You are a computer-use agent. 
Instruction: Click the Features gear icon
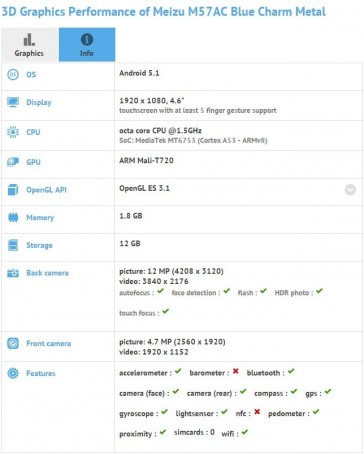click(x=13, y=373)
